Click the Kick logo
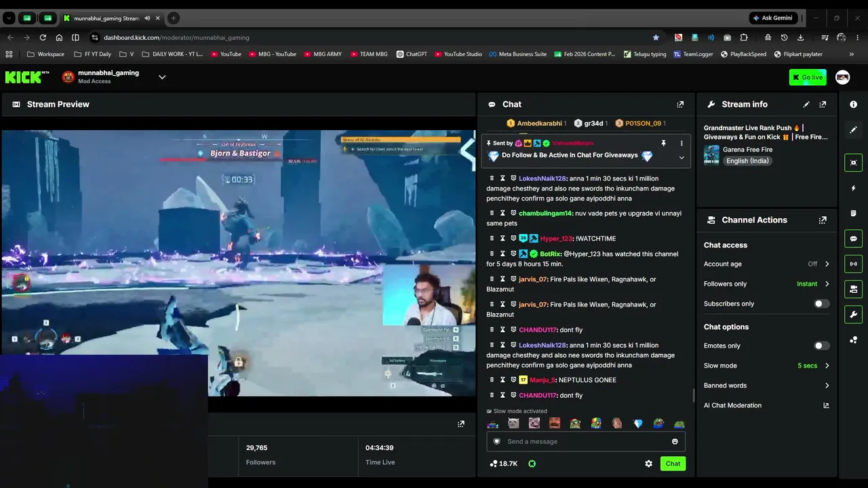 click(x=27, y=77)
